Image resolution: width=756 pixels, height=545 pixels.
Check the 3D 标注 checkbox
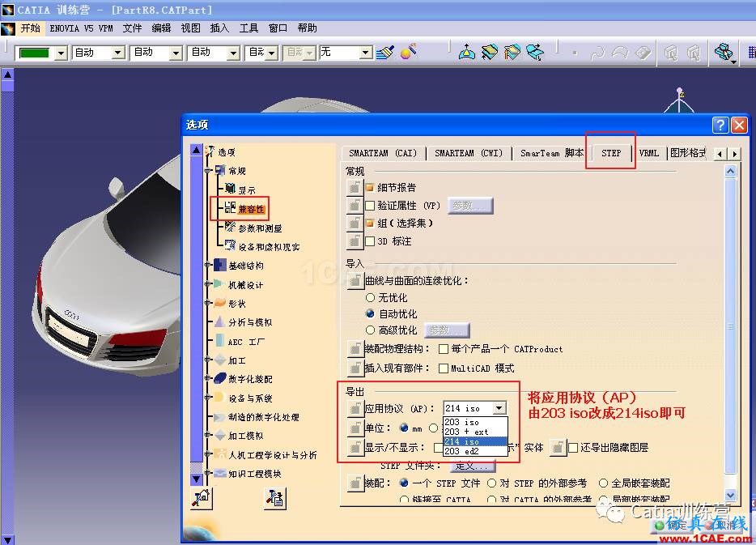pos(370,241)
